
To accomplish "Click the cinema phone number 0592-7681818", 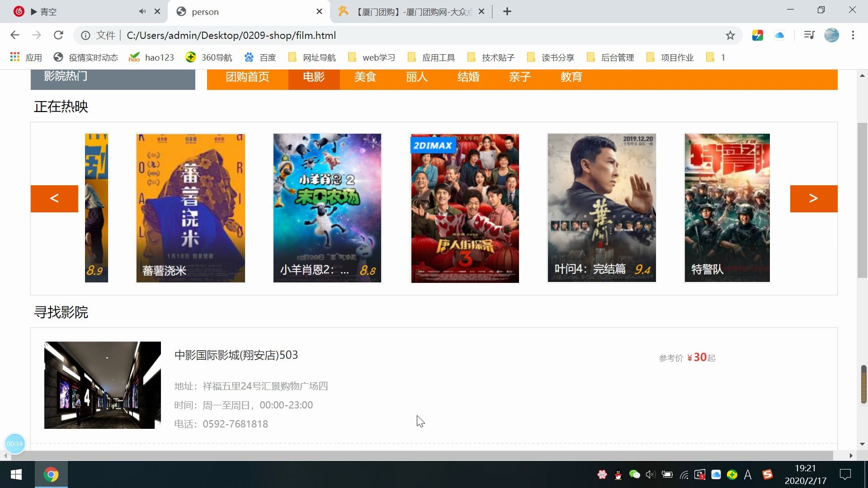I will pyautogui.click(x=235, y=424).
